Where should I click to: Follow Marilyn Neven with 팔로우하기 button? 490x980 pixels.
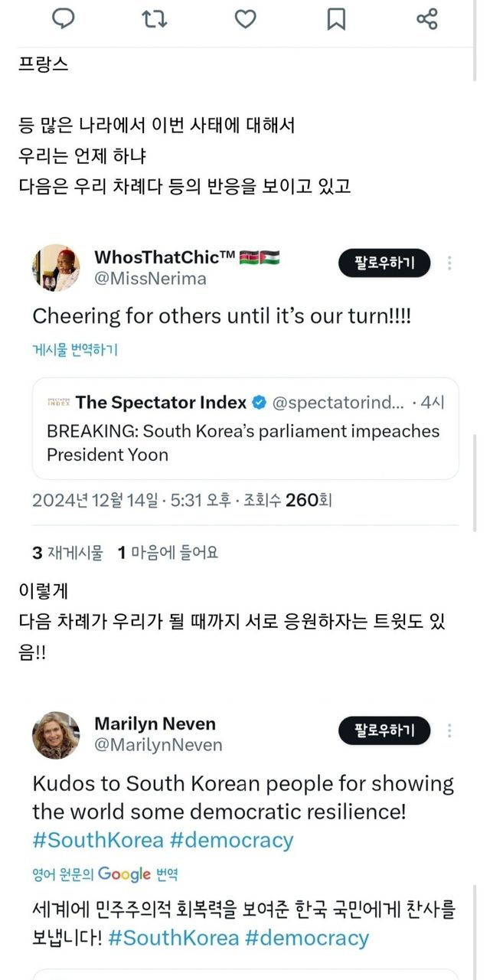point(384,731)
